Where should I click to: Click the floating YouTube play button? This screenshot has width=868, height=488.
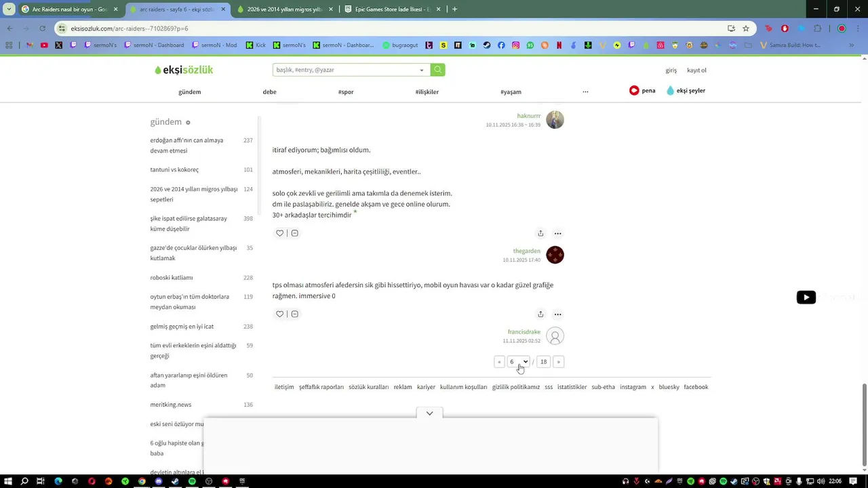tap(806, 297)
